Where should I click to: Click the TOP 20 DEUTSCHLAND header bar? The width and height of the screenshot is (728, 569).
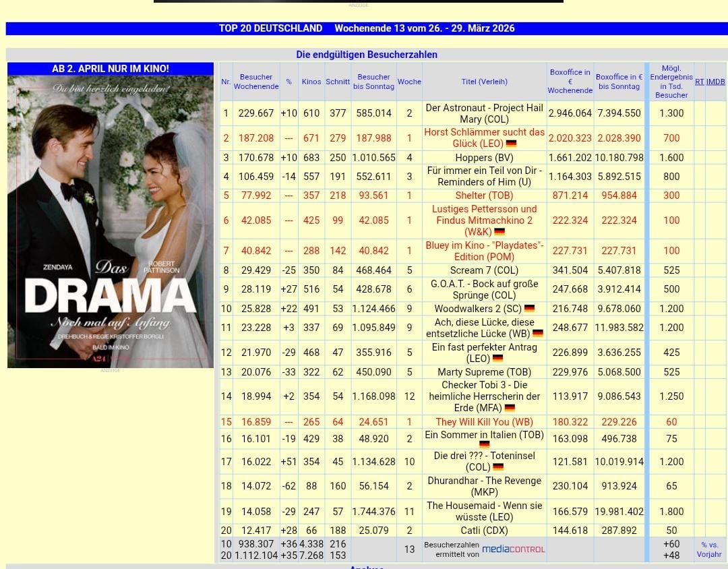pos(367,28)
